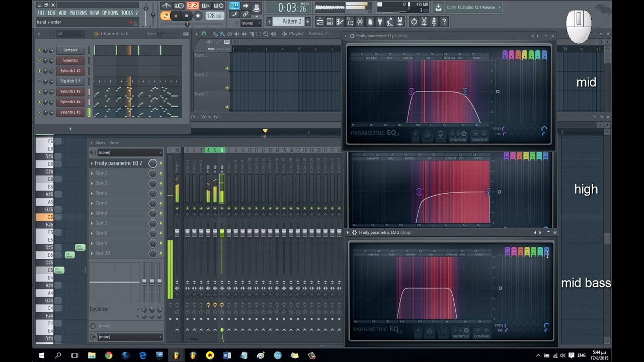
Task: Toggle pattern/song mode button
Action: click(165, 16)
